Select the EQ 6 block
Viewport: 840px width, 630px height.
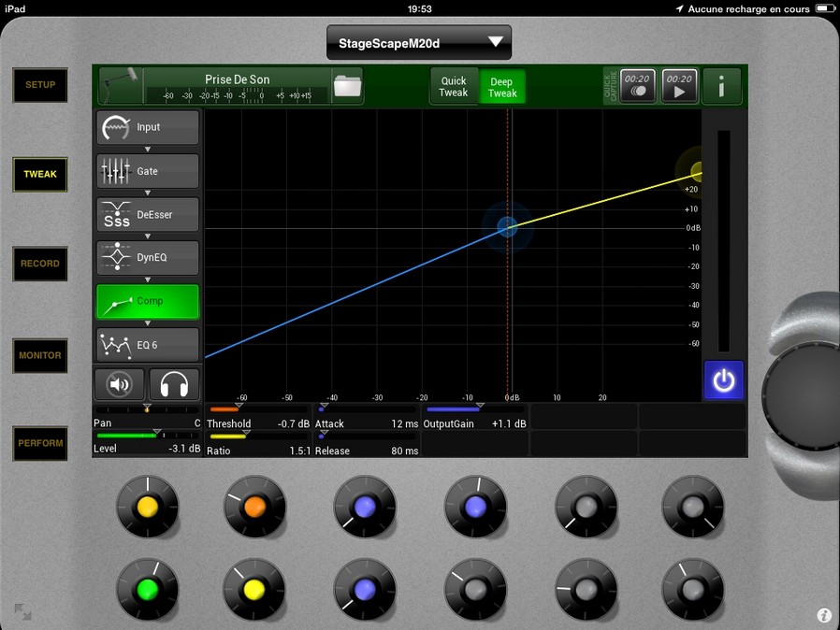[x=148, y=346]
